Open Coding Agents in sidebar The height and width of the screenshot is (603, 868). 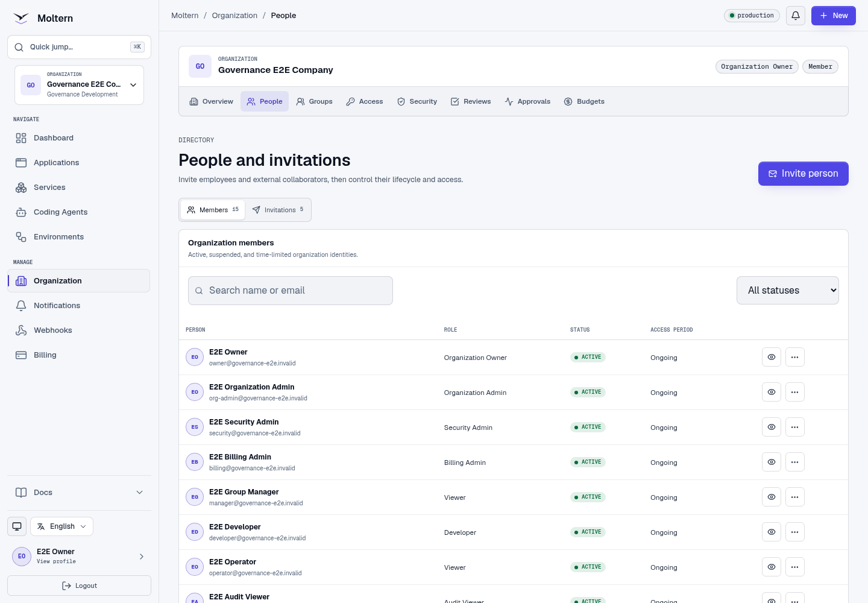coord(79,212)
